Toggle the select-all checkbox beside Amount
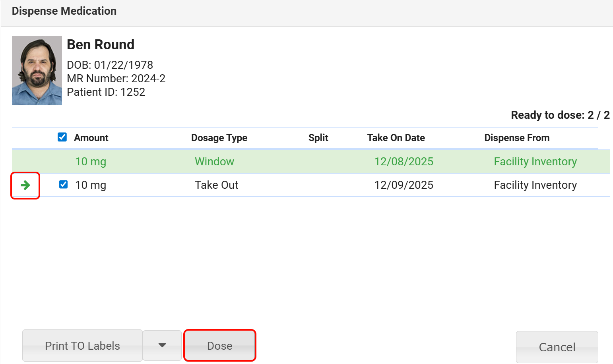The width and height of the screenshot is (613, 364). click(x=62, y=137)
